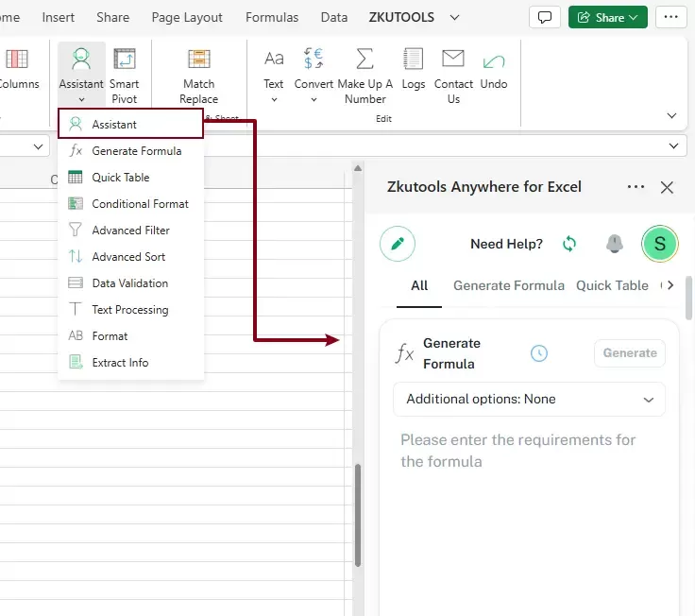Viewport: 695px width, 616px height.
Task: Click the green refresh sync icon
Action: [569, 244]
